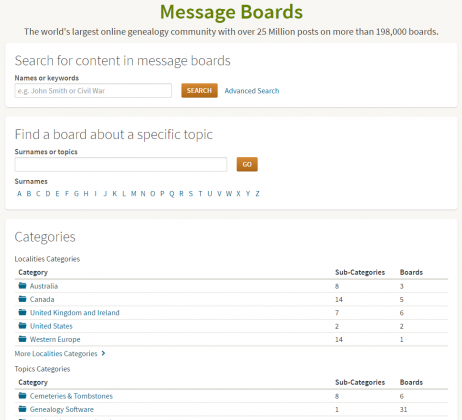Open the More Localities Categories link

56,353
